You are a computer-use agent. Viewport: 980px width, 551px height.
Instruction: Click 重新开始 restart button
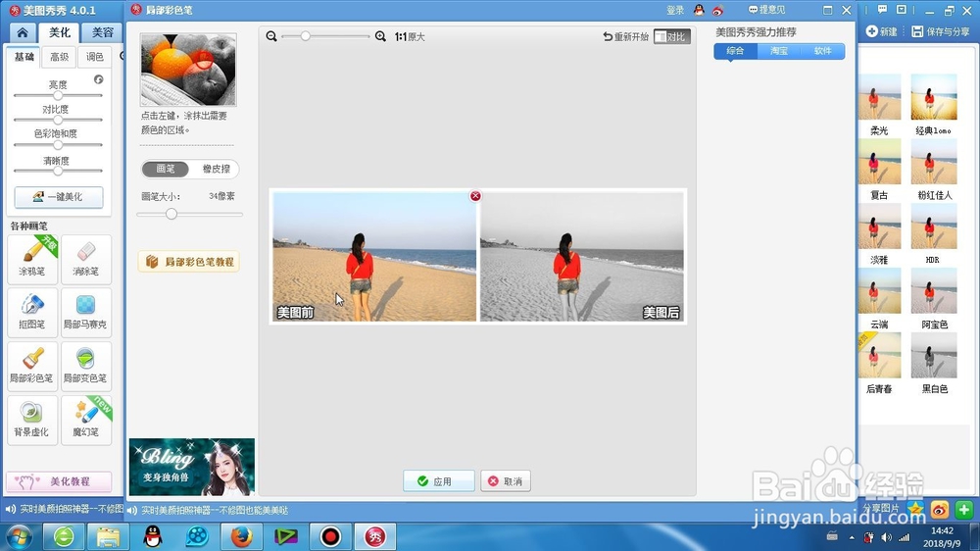pos(625,36)
